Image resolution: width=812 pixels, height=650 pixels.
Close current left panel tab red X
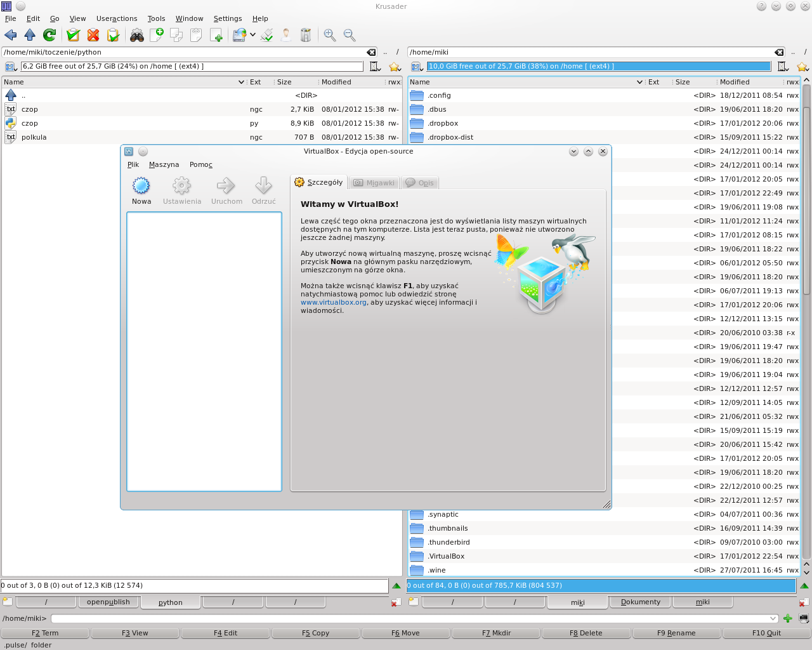(396, 602)
